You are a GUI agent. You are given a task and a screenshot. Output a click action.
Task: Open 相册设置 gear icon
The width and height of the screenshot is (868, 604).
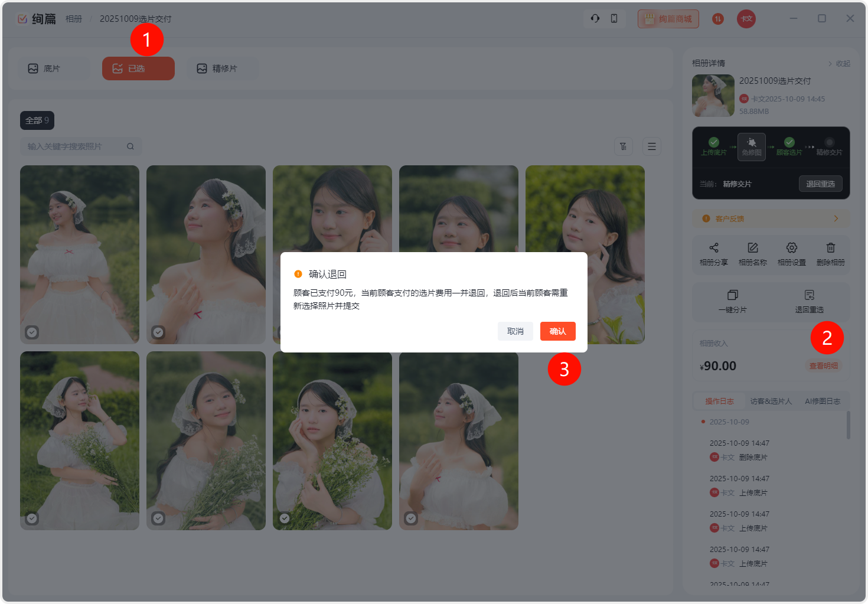[x=791, y=248]
